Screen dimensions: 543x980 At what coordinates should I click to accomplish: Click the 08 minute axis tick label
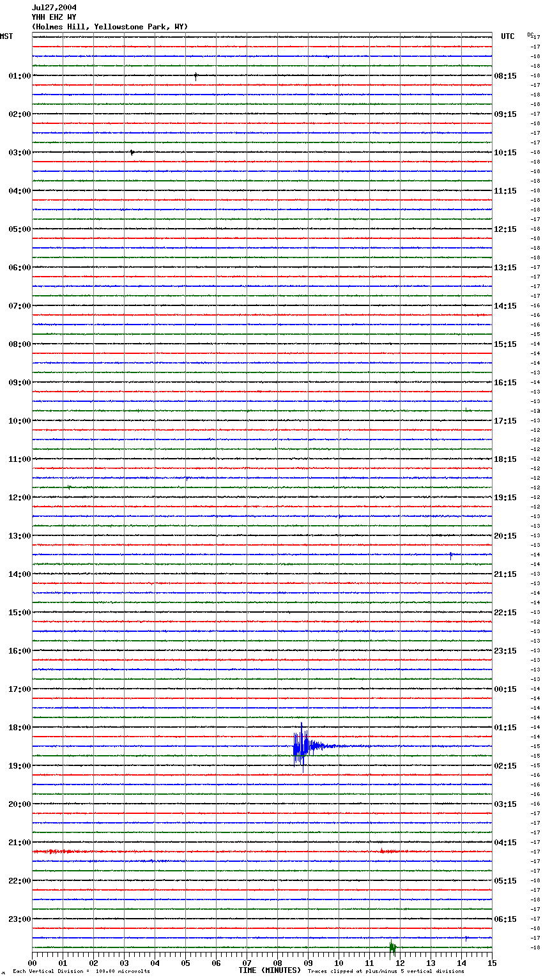(278, 963)
